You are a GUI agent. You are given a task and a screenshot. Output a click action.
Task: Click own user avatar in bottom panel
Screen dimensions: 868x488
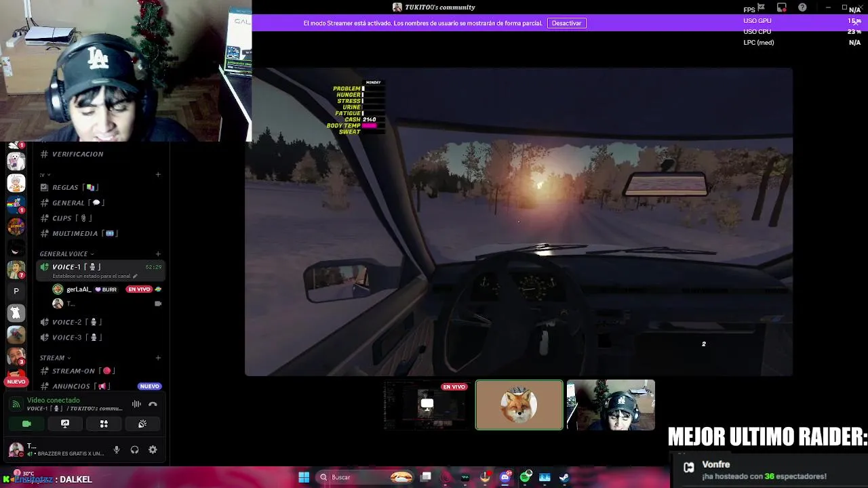click(16, 449)
